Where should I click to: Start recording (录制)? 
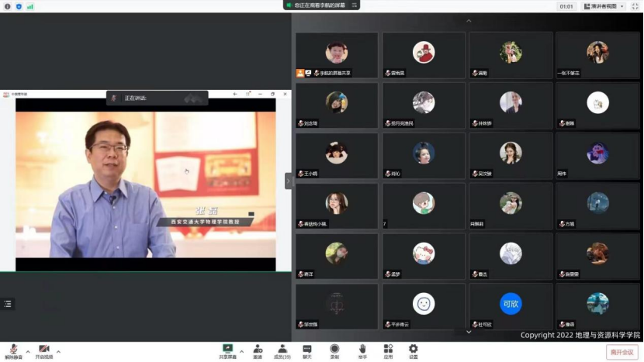[x=334, y=352]
